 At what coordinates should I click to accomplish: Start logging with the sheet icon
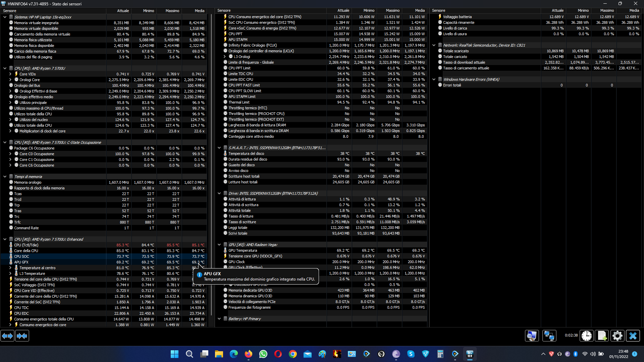coord(602,336)
